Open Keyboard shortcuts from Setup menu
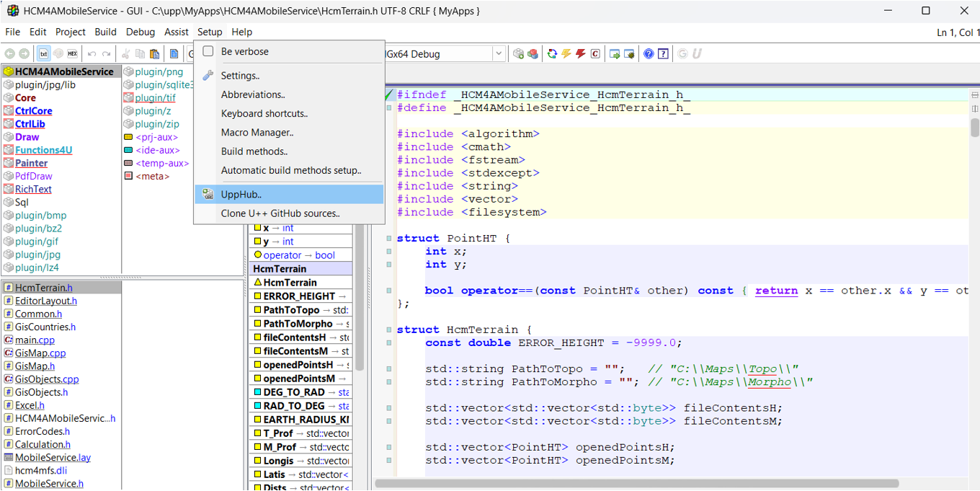 tap(264, 114)
